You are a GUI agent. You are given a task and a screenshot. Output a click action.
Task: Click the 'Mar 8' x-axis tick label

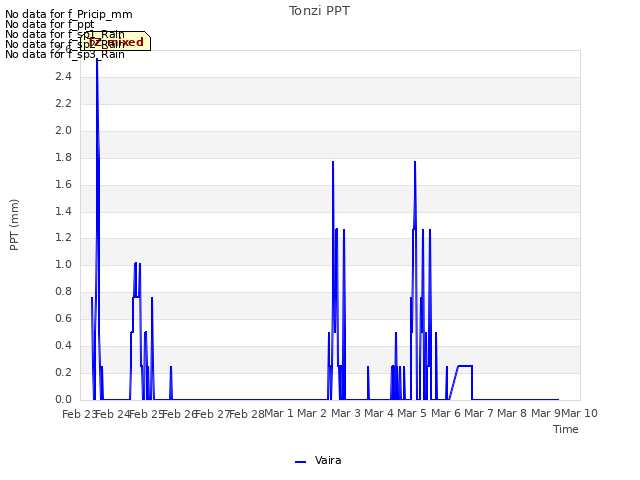coord(512,413)
